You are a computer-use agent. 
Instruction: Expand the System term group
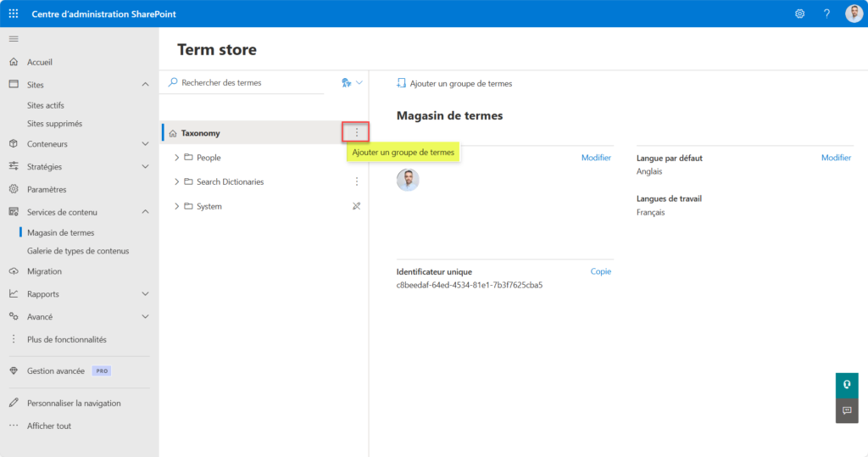[176, 206]
